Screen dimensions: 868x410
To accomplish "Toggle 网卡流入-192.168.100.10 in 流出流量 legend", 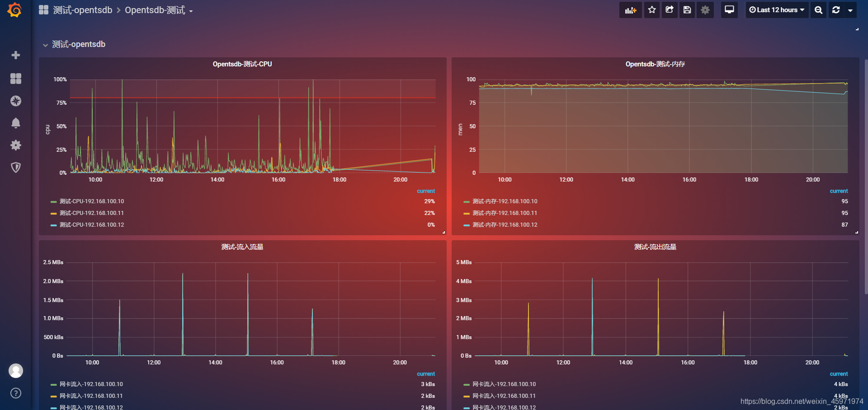I will pyautogui.click(x=504, y=384).
